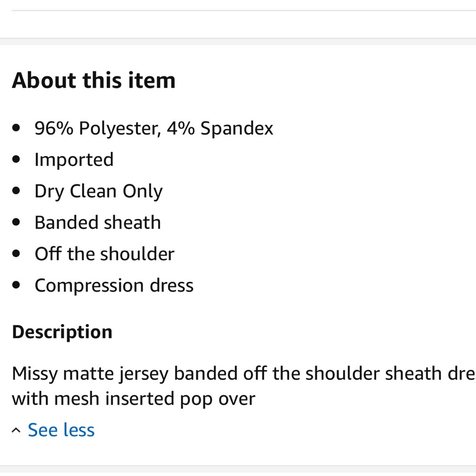Click the Description heading

(62, 332)
